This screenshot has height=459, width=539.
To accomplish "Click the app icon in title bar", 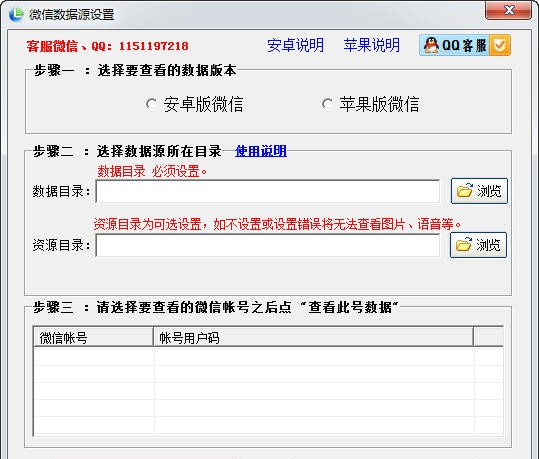I will (16, 14).
